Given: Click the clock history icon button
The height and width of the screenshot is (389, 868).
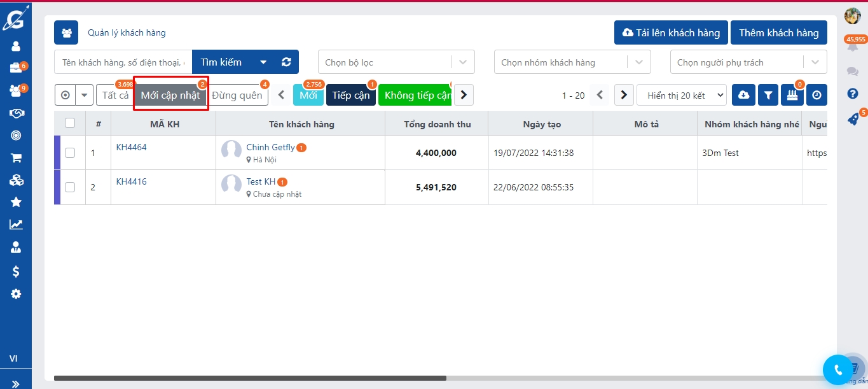Looking at the screenshot, I should (816, 95).
